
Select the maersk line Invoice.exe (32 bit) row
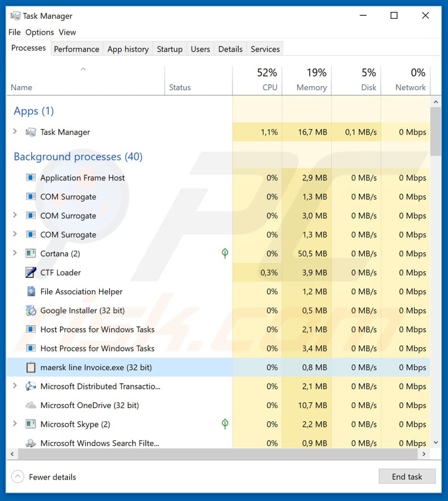pyautogui.click(x=218, y=367)
